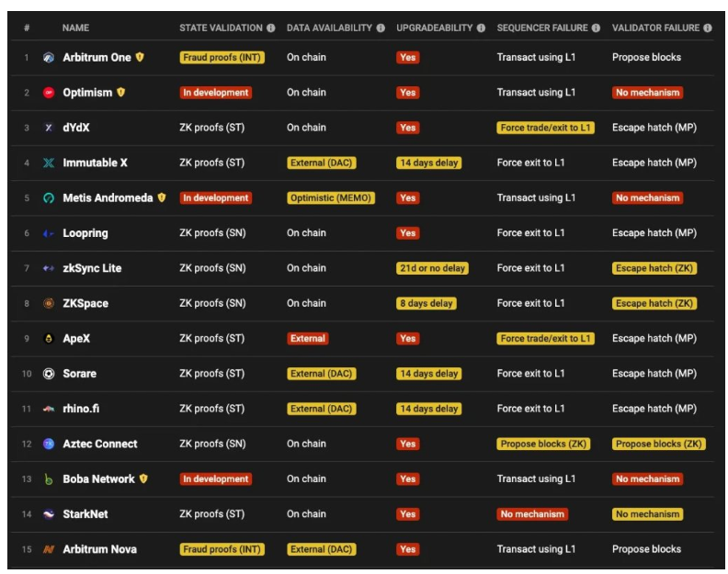Open the Optimism project link
Viewport: 728px width, 574px height.
pos(87,93)
